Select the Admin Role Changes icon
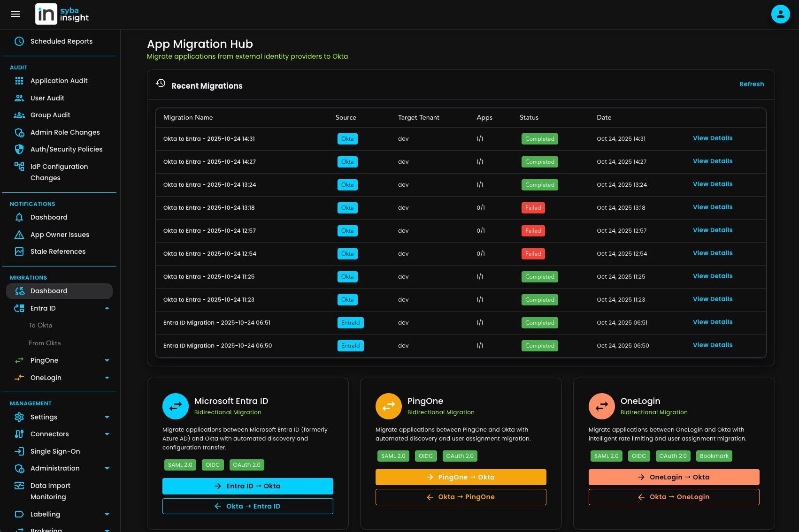Screen dimensions: 799x532 [x=19, y=132]
